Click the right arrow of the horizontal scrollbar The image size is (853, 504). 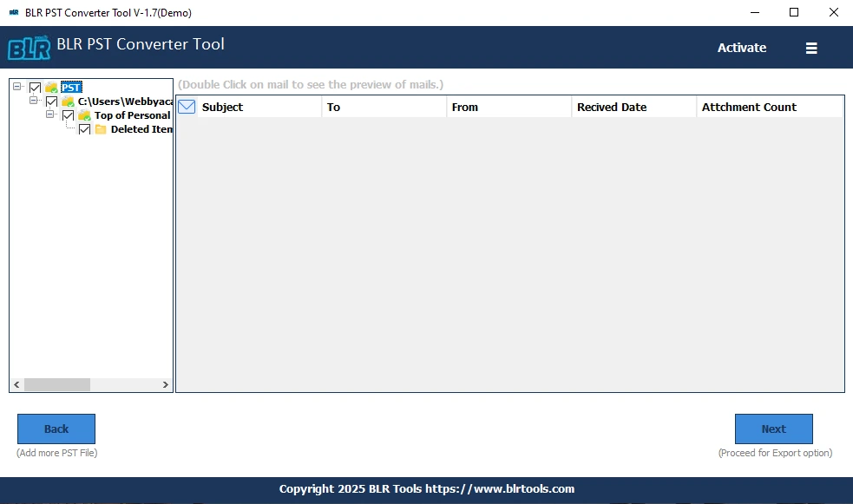pyautogui.click(x=166, y=384)
